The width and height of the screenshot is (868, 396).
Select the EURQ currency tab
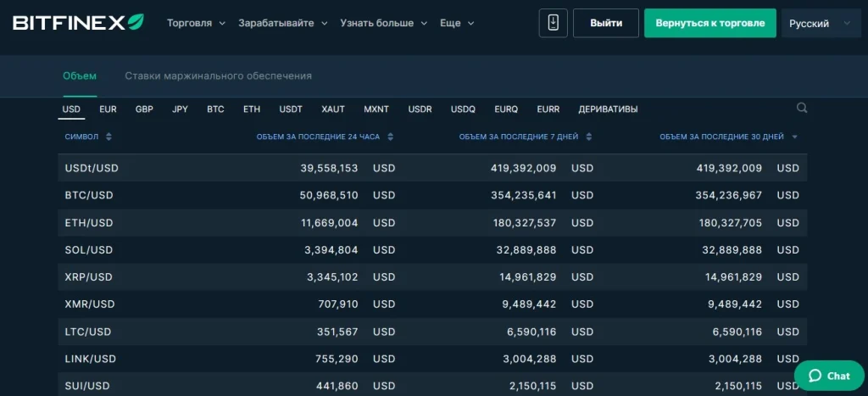point(506,109)
